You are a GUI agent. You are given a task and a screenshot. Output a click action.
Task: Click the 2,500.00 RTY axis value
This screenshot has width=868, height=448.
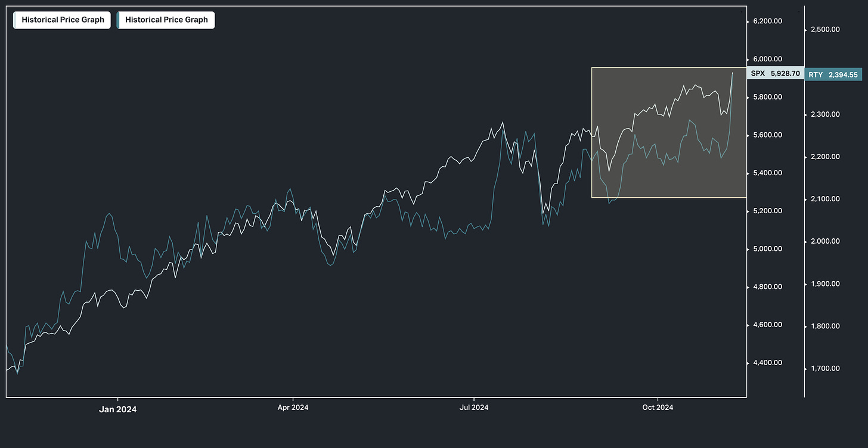point(825,29)
